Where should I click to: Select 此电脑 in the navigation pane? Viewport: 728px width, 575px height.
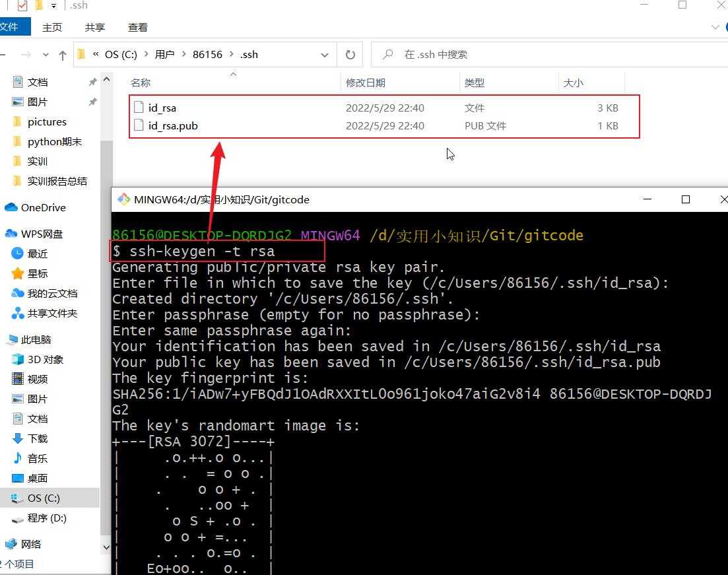36,340
